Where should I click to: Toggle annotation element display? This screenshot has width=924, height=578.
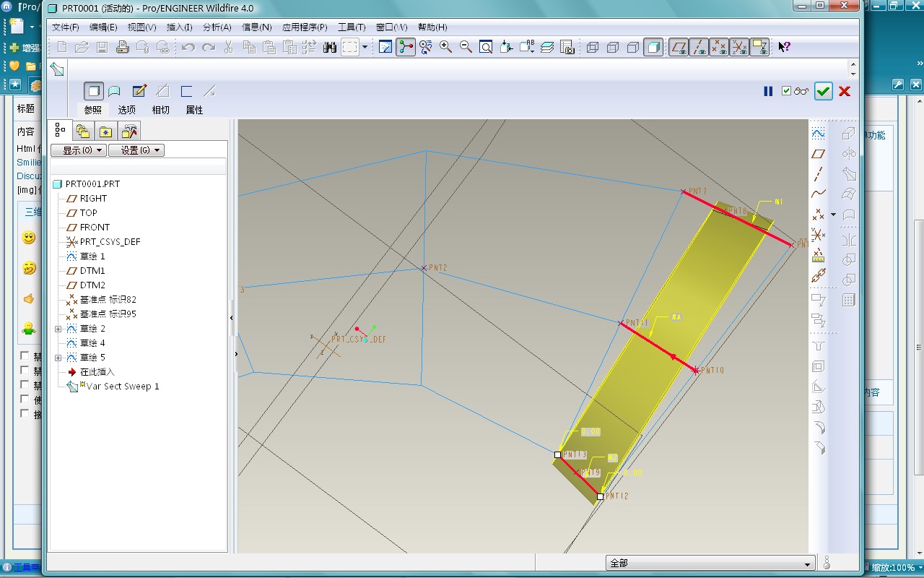[x=759, y=48]
